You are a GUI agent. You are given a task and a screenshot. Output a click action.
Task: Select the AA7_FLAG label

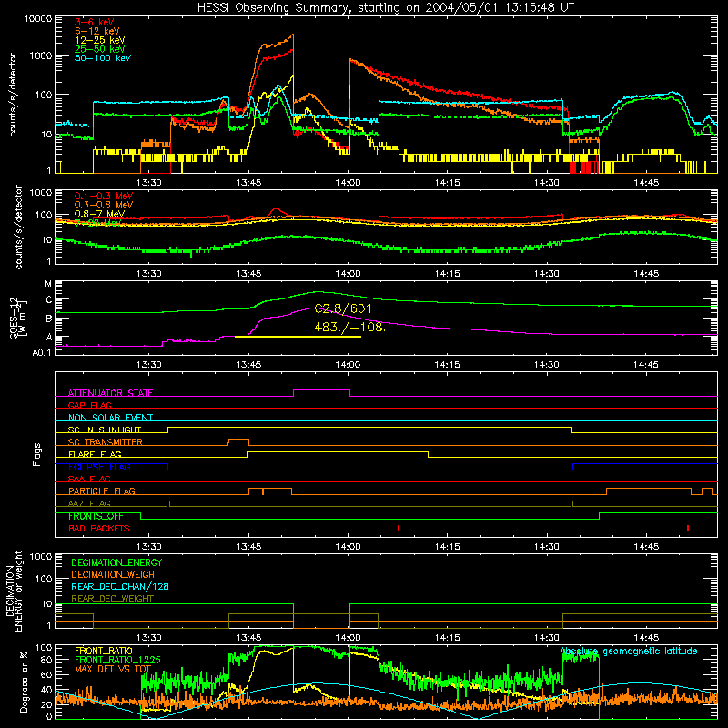click(x=89, y=503)
